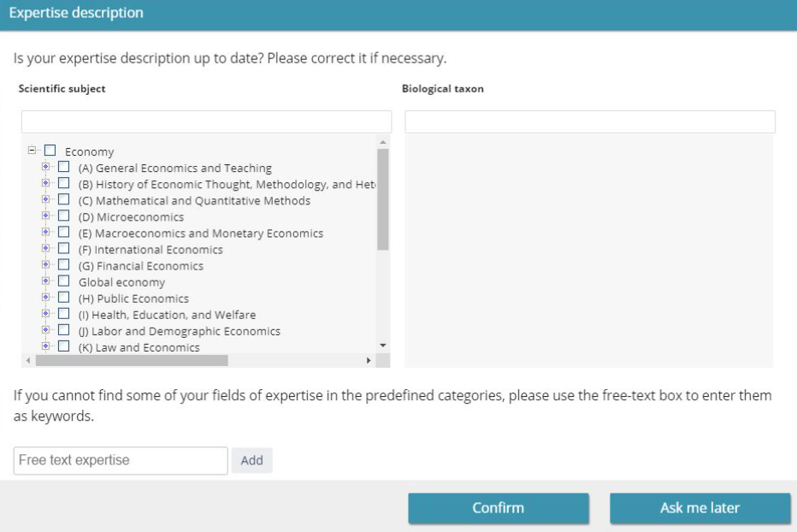Image resolution: width=797 pixels, height=532 pixels.
Task: Click the subject tree scroll-down arrow
Action: point(382,346)
